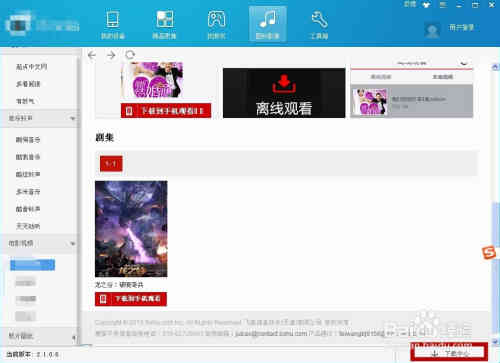
Task: Click the login text beside avatar
Action: tap(462, 27)
